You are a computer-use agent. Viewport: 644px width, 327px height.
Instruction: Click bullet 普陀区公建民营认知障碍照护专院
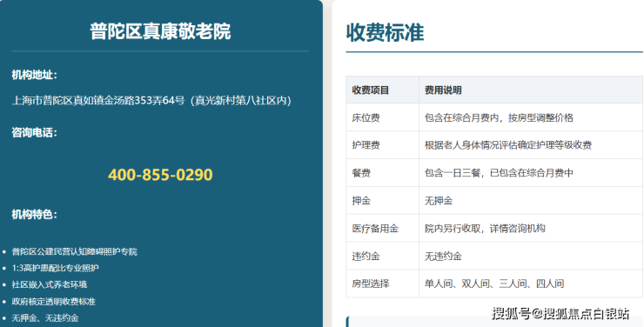pos(74,251)
